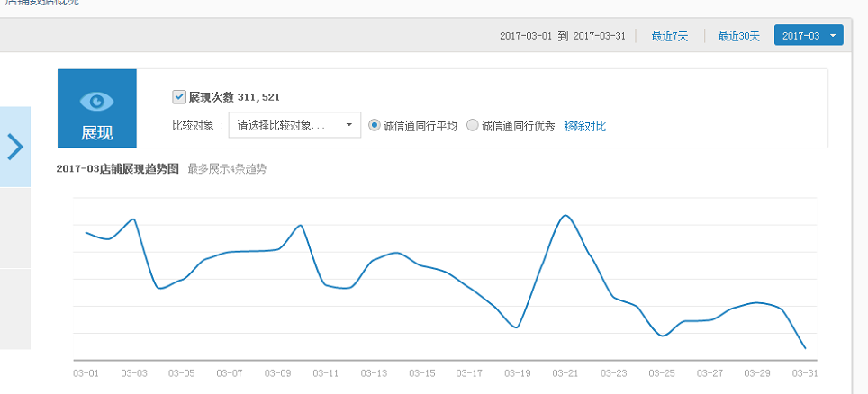Expand the left sidebar with the chevron arrow

tap(14, 147)
